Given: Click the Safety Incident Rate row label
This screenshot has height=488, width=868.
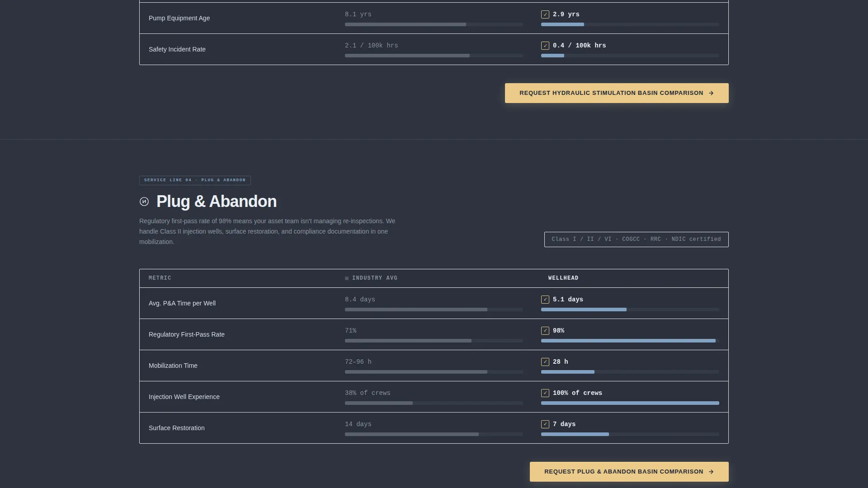Looking at the screenshot, I should (177, 49).
